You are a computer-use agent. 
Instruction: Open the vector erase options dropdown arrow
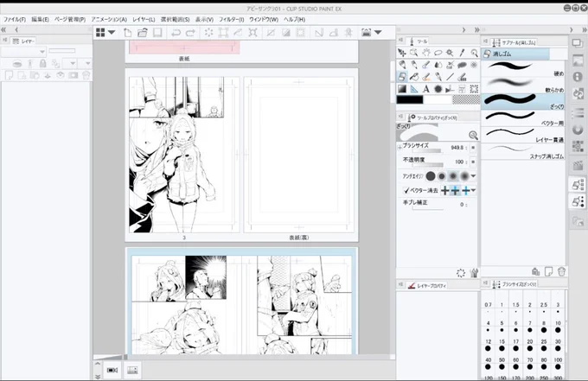(473, 191)
